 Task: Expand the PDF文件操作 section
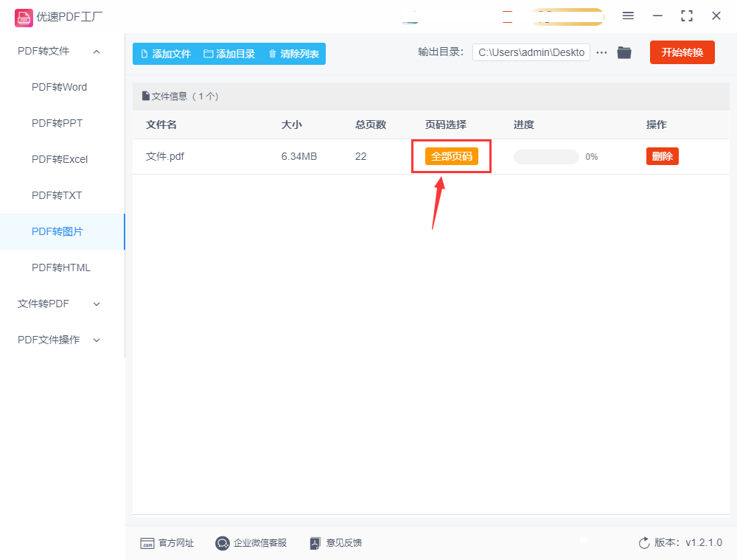(97, 340)
